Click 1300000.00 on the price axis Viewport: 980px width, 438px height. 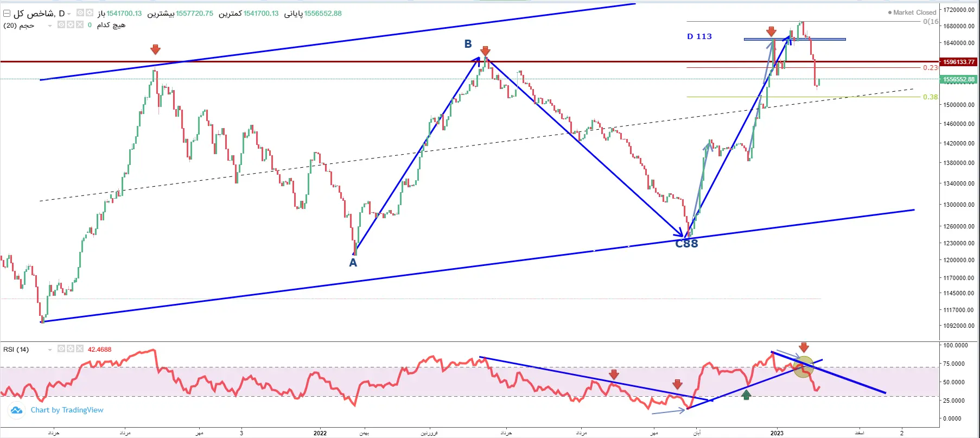click(959, 205)
